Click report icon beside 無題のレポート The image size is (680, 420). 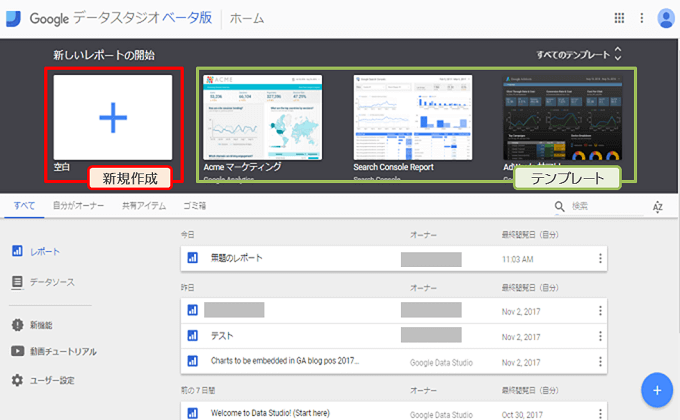coord(193,258)
